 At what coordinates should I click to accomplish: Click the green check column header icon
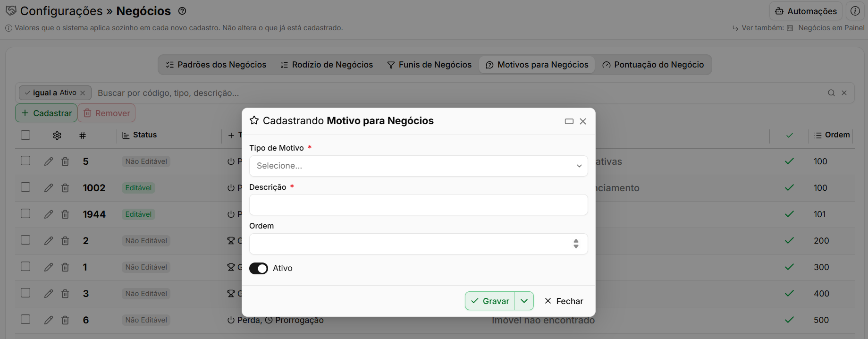tap(789, 136)
